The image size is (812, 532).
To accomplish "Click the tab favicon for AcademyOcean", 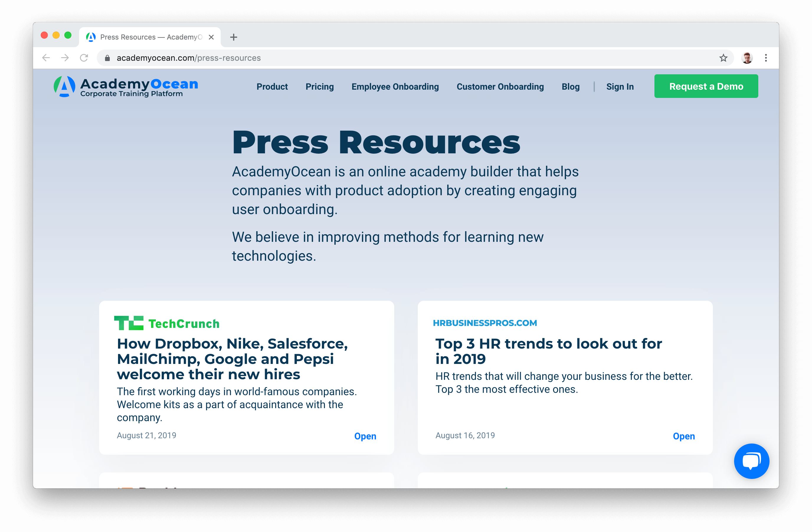I will pyautogui.click(x=91, y=37).
